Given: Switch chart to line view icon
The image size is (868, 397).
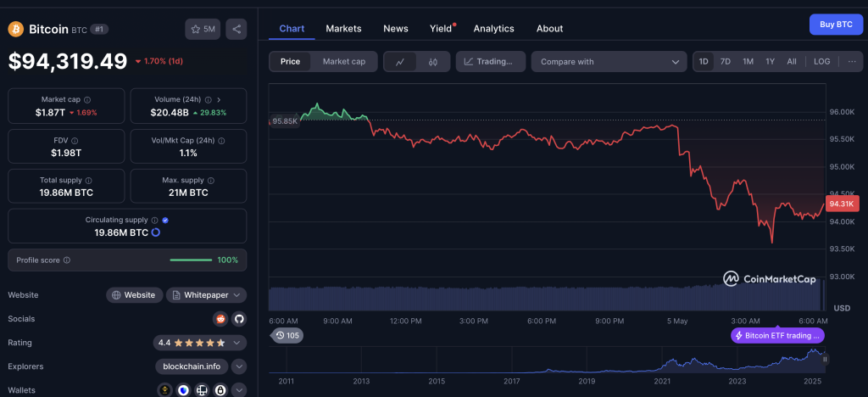Looking at the screenshot, I should (x=400, y=62).
